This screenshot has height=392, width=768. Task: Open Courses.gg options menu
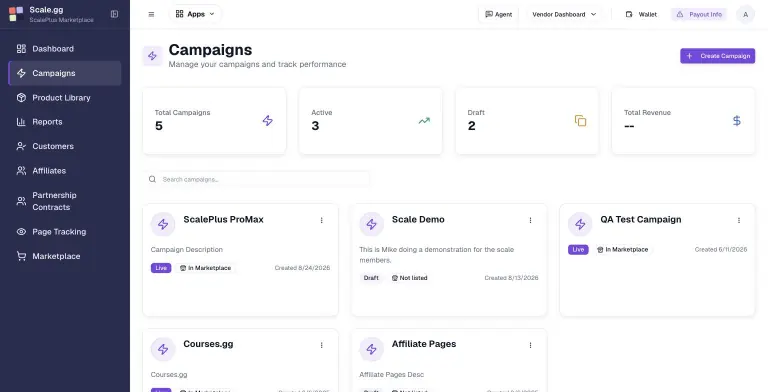pyautogui.click(x=321, y=345)
